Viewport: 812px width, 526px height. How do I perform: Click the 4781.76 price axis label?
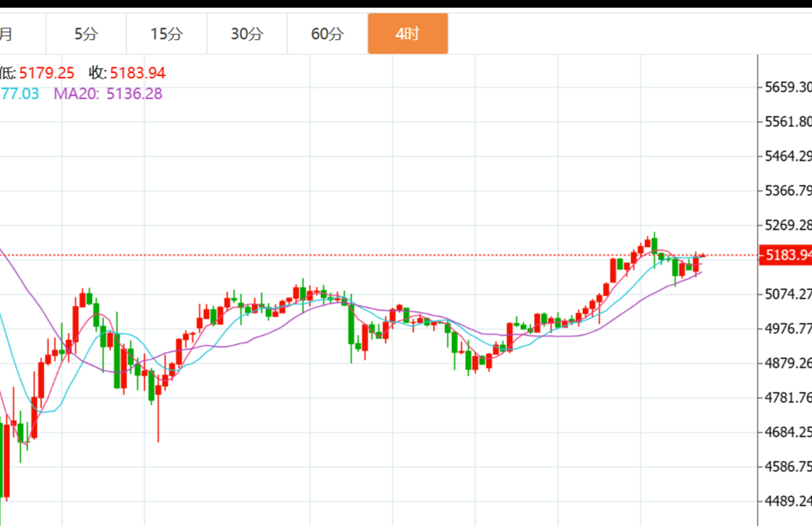(787, 397)
